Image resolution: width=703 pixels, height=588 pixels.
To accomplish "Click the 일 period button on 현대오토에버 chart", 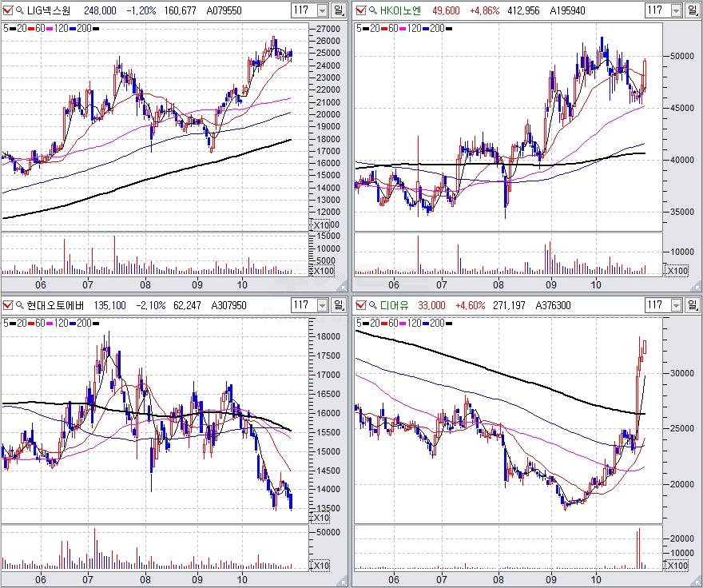I will point(339,304).
